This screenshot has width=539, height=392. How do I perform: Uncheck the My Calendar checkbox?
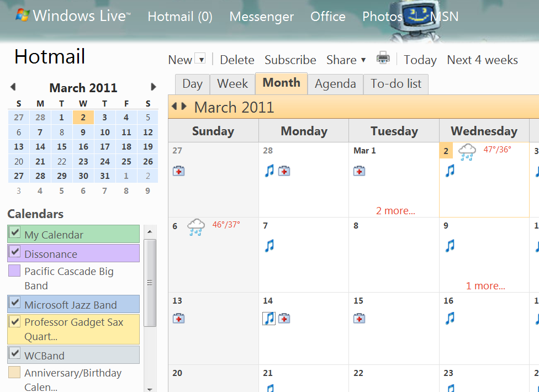click(15, 233)
